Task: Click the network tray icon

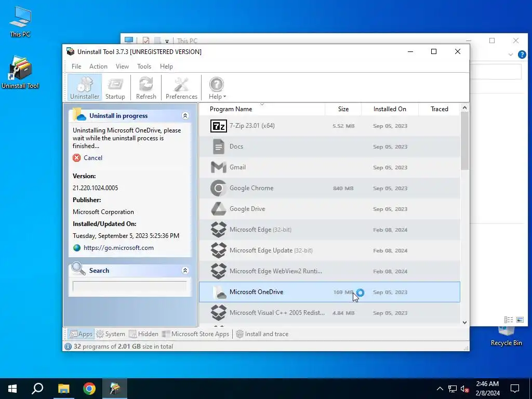Action: pyautogui.click(x=453, y=389)
